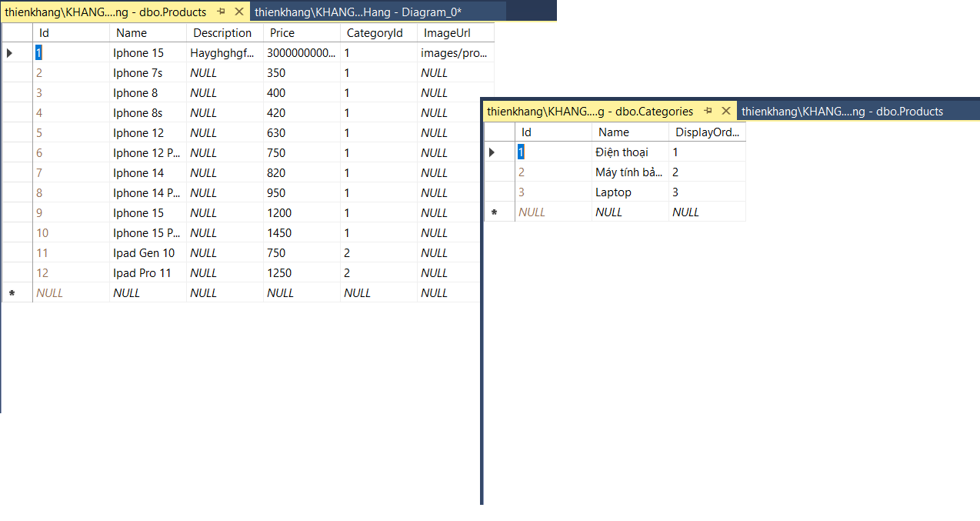The height and width of the screenshot is (521, 980).
Task: Select the Iphone 14 name cell priced 820
Action: click(148, 173)
